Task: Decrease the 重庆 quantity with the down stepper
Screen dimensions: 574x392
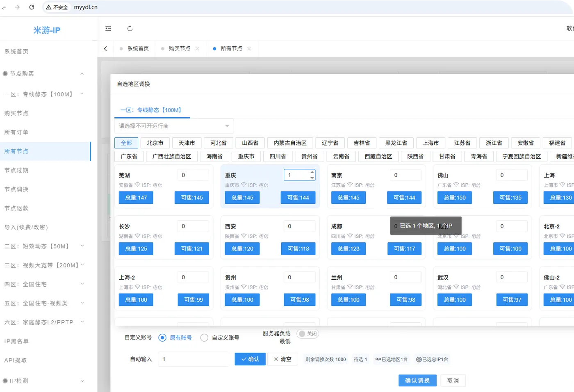Action: pos(312,178)
